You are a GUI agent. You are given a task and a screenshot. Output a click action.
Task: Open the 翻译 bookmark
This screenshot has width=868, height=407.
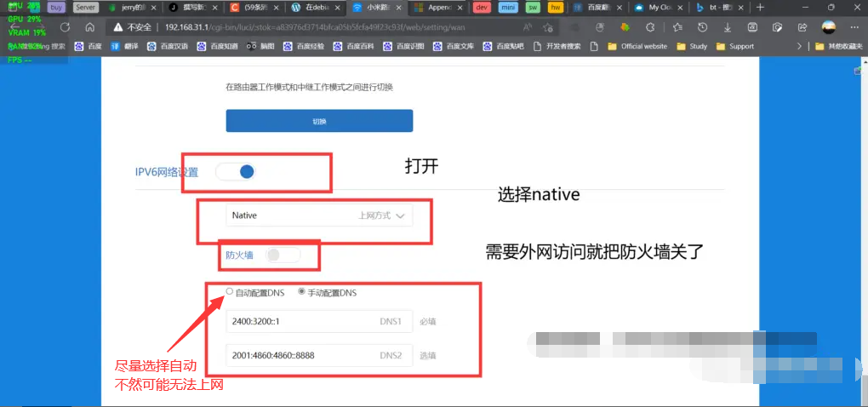click(x=124, y=47)
